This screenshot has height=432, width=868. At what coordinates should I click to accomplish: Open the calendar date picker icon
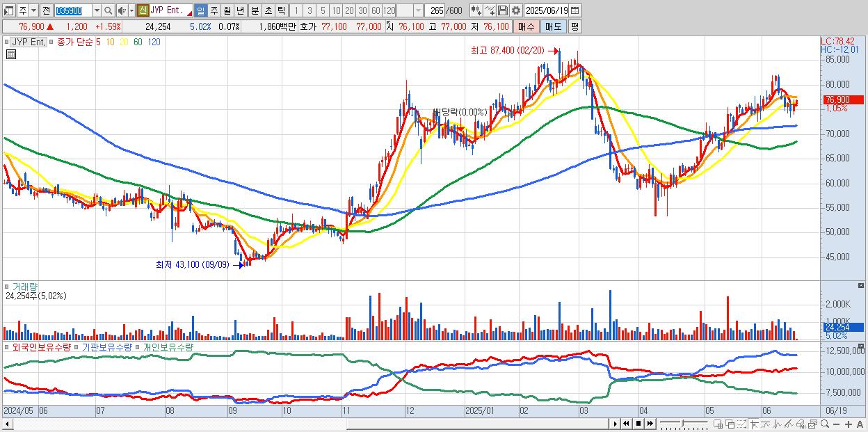(x=574, y=10)
